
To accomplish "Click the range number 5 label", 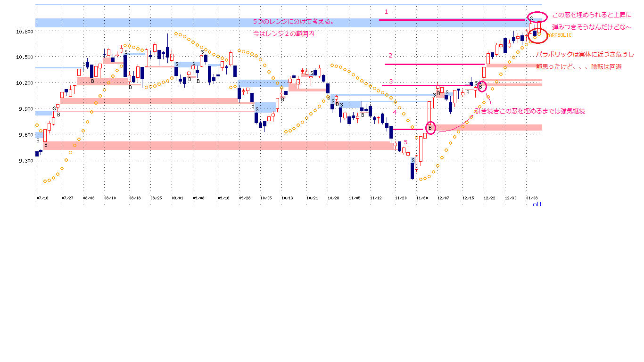I will click(405, 142).
